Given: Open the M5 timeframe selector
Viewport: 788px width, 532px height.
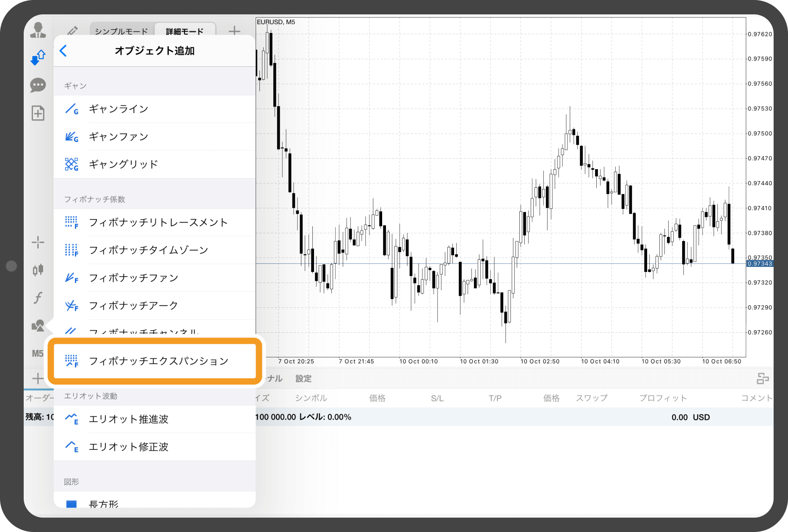Looking at the screenshot, I should 38,353.
